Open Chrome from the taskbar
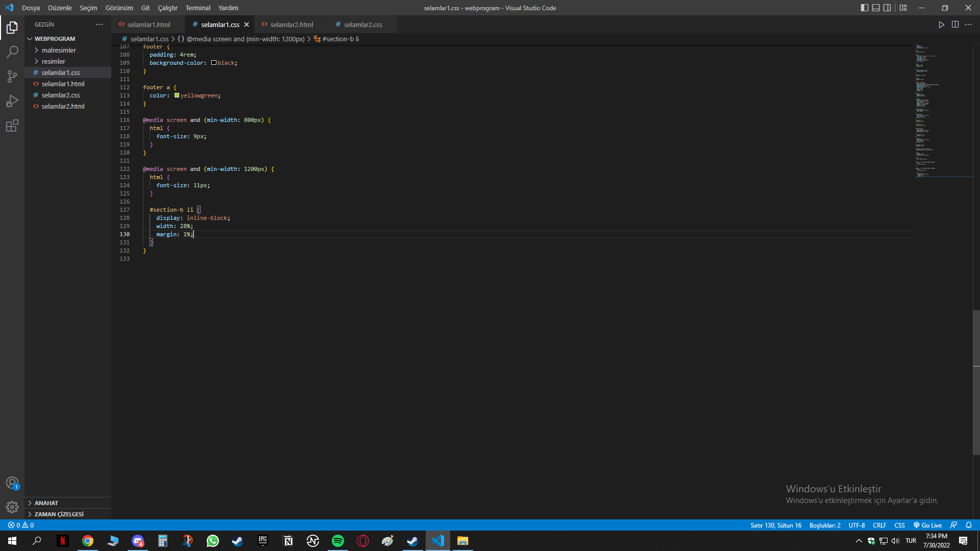 point(88,541)
